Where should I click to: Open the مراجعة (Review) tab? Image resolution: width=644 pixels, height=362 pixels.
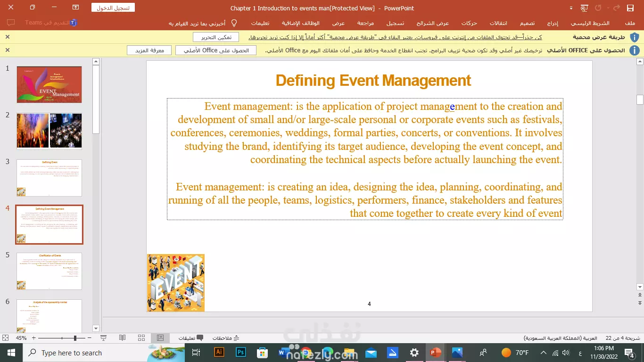tap(365, 23)
